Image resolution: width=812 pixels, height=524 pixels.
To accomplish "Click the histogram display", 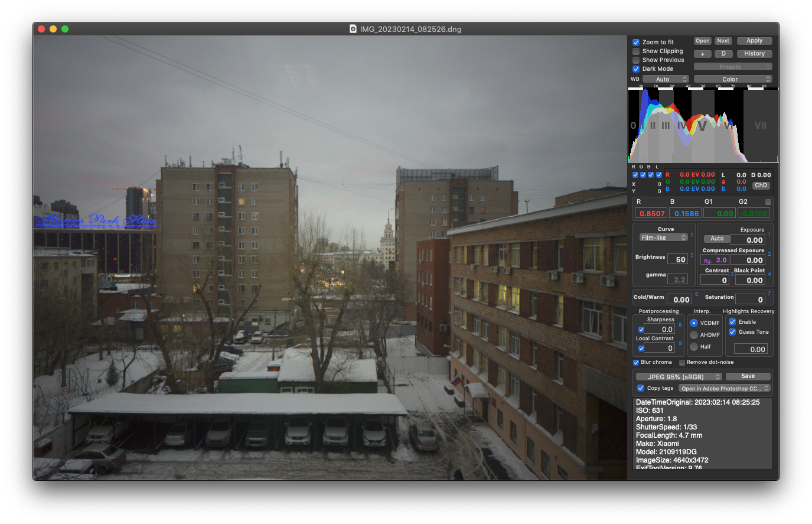I will coord(703,125).
